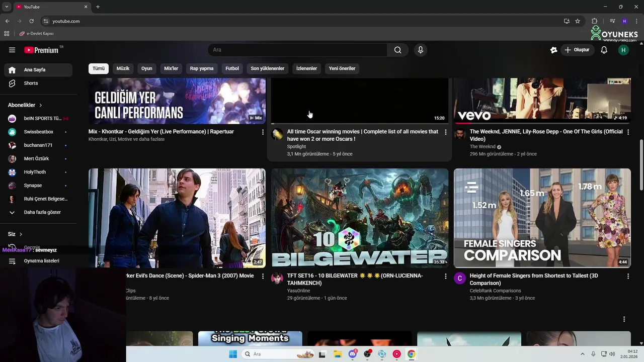Expand the Siz section chevron
This screenshot has height=362, width=644.
[21, 234]
